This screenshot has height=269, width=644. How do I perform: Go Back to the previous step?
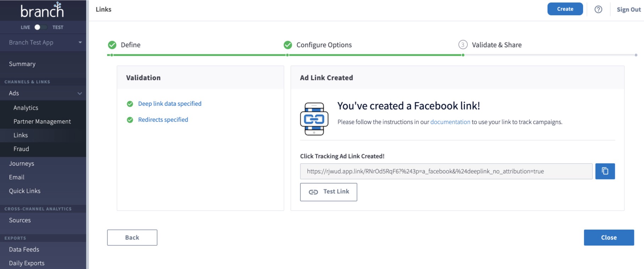(x=132, y=237)
